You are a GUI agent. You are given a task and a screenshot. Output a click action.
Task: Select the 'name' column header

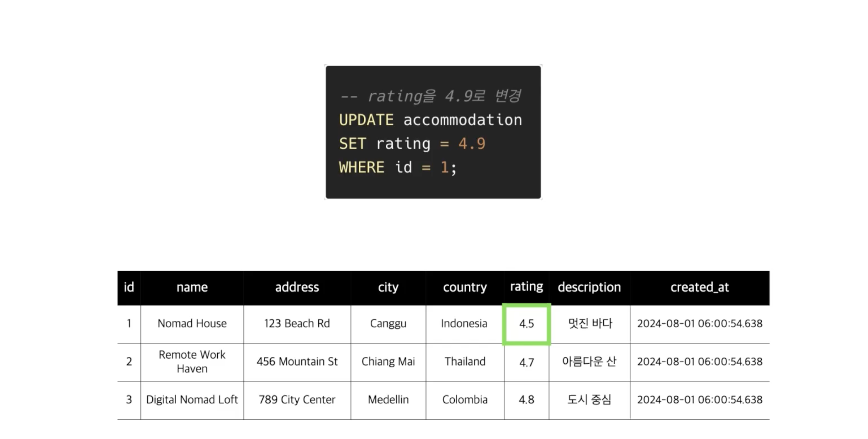pos(192,288)
